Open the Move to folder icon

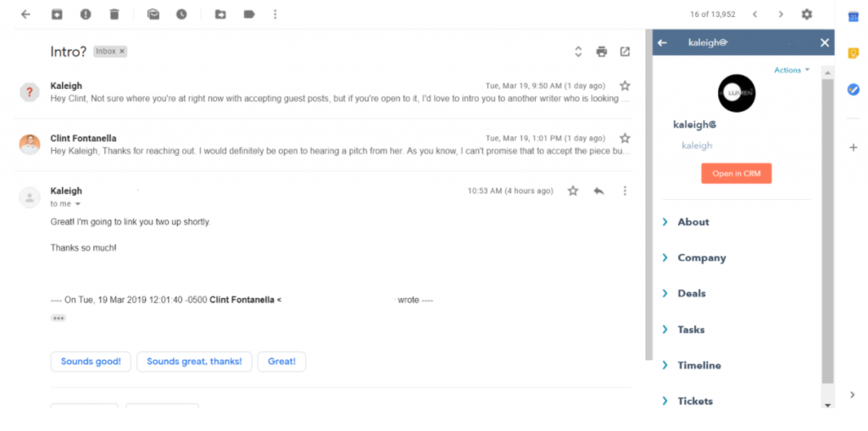(x=220, y=14)
